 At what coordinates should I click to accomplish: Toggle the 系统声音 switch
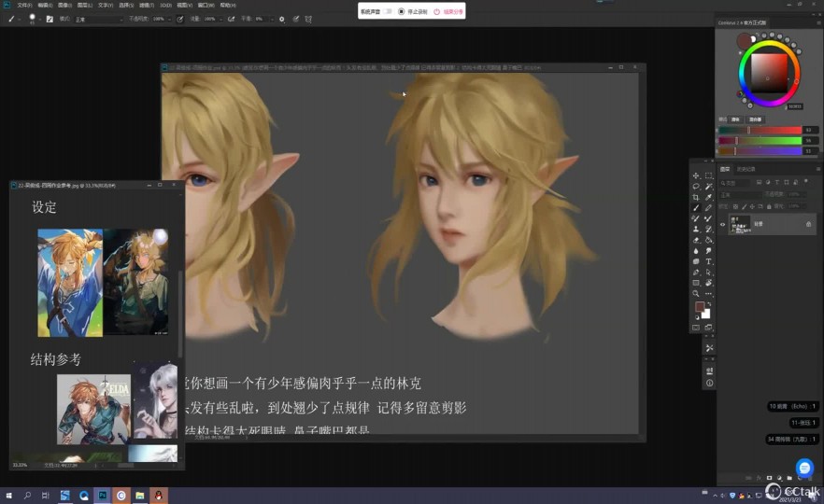click(388, 11)
